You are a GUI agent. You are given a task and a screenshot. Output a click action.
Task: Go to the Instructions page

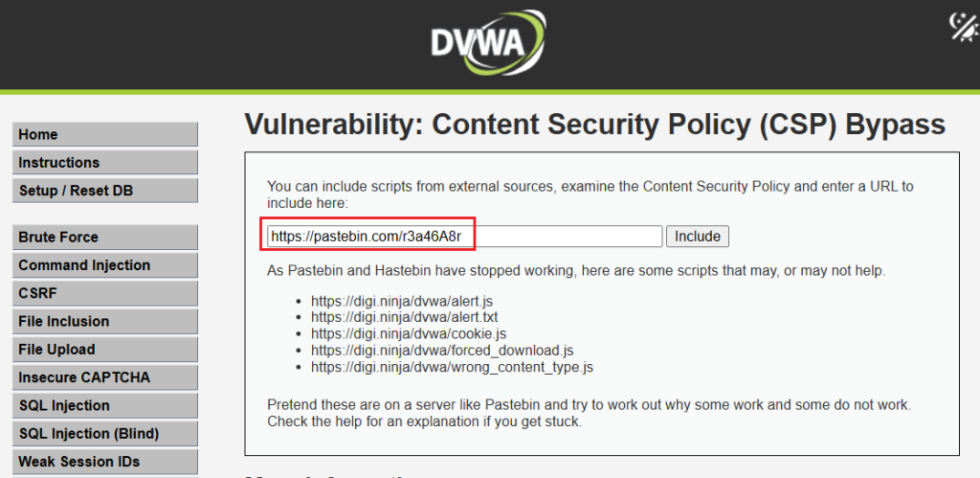[104, 163]
